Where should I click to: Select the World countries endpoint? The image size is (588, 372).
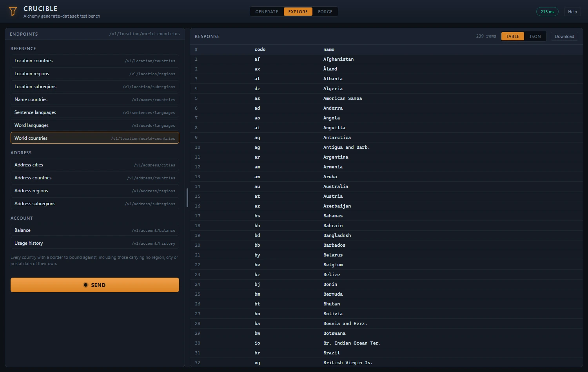[x=95, y=138]
